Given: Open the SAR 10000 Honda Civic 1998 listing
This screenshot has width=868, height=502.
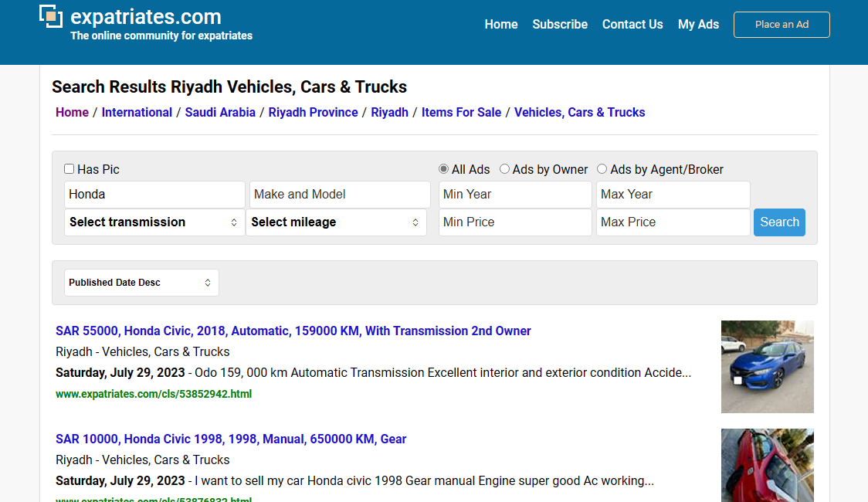Looking at the screenshot, I should click(231, 439).
